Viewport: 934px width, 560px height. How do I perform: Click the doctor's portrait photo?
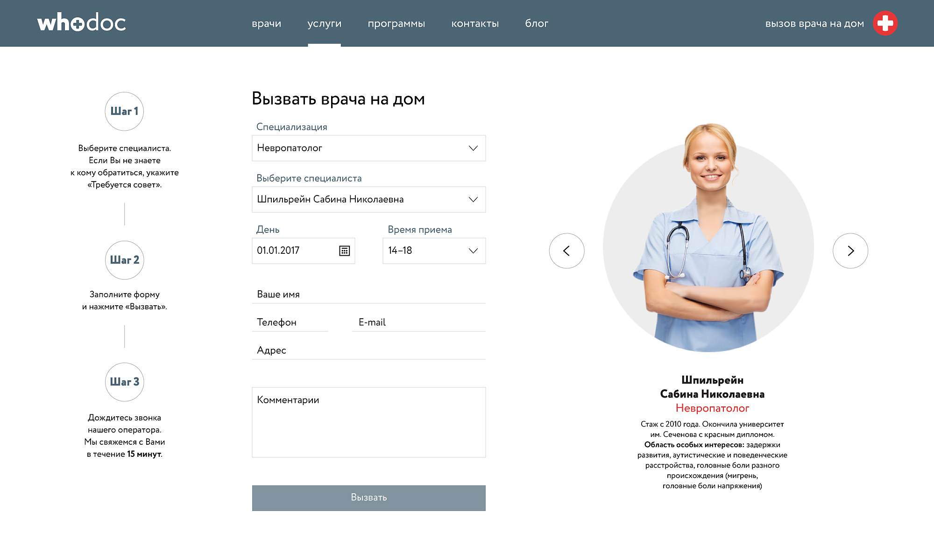[708, 238]
